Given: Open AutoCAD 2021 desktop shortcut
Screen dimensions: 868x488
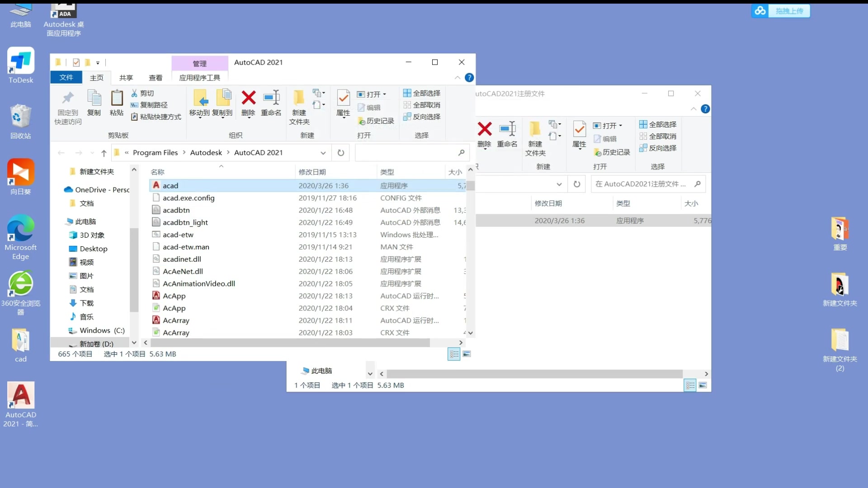Looking at the screenshot, I should point(21,404).
